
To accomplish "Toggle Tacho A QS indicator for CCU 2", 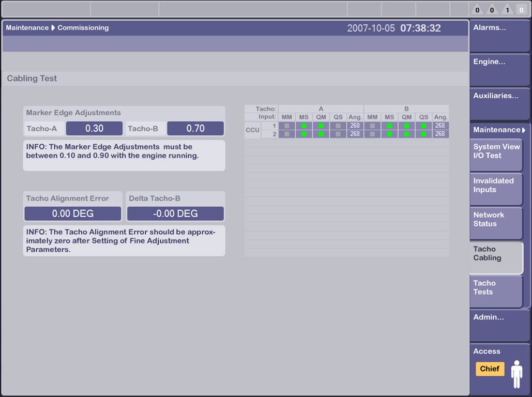I will (338, 134).
